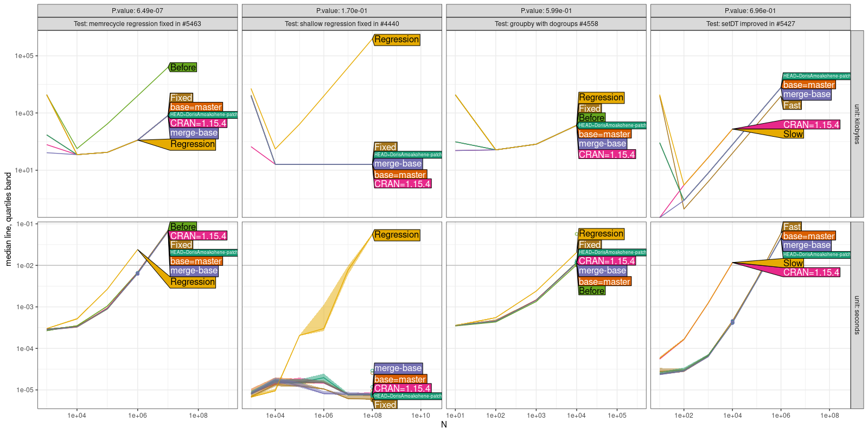868x434 pixels.
Task: Click the 'unit: seconds' row strip
Action: pos(857,315)
